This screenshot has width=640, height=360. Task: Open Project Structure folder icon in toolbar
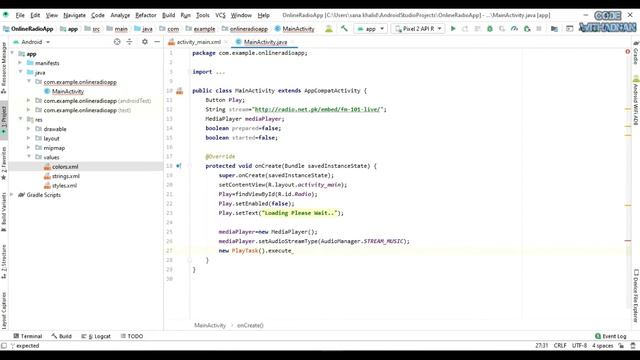tap(554, 29)
